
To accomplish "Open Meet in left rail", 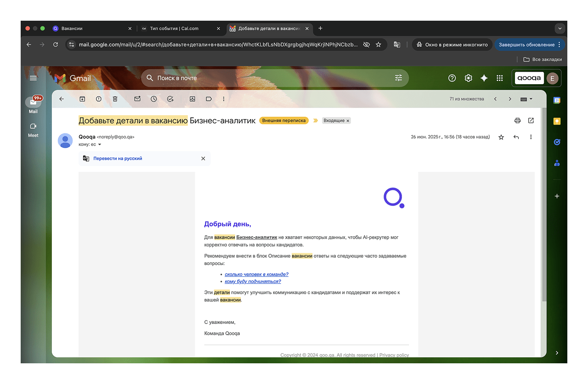I will pyautogui.click(x=33, y=130).
